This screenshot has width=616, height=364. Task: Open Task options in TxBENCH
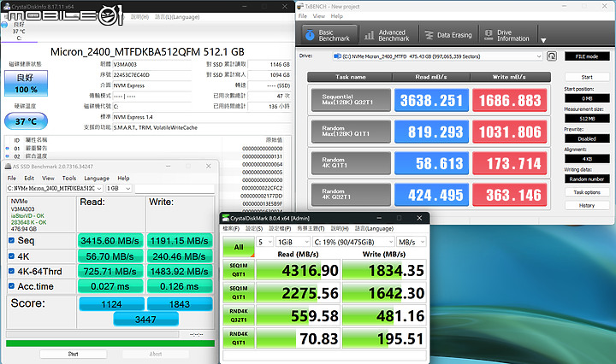[x=587, y=192]
